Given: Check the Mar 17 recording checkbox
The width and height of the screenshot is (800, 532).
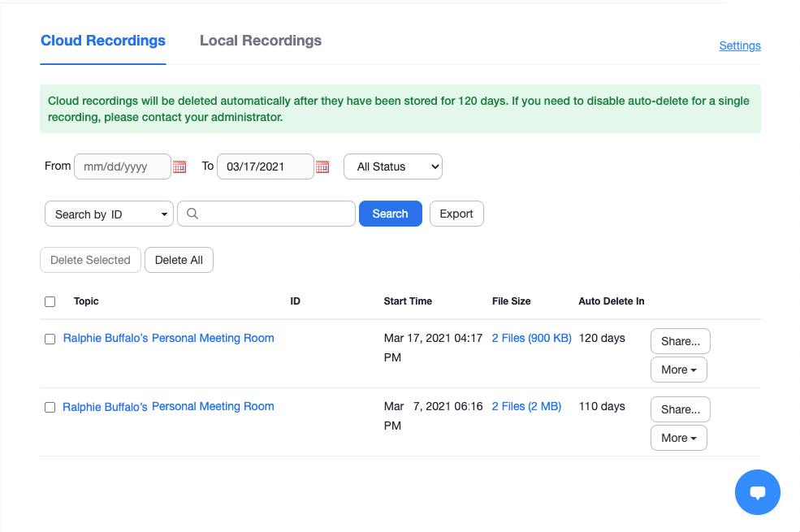Looking at the screenshot, I should 50,340.
